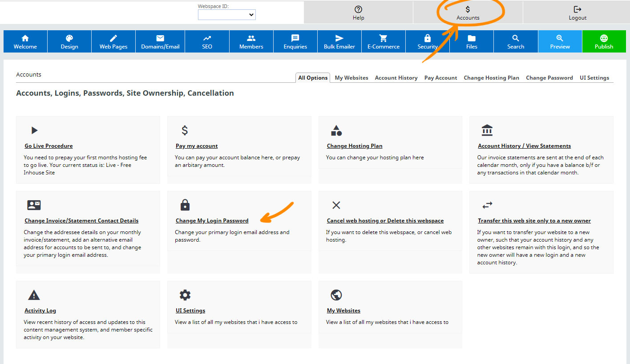
Task: Click the Change My Login Password link
Action: (x=212, y=221)
